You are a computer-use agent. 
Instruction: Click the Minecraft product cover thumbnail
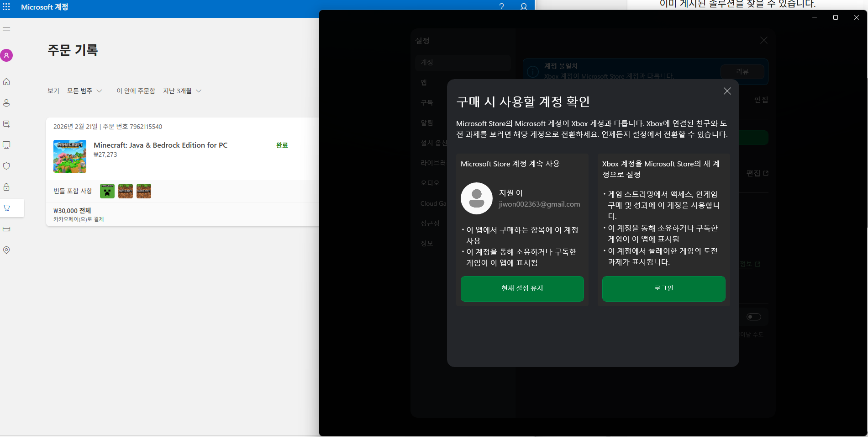point(70,156)
